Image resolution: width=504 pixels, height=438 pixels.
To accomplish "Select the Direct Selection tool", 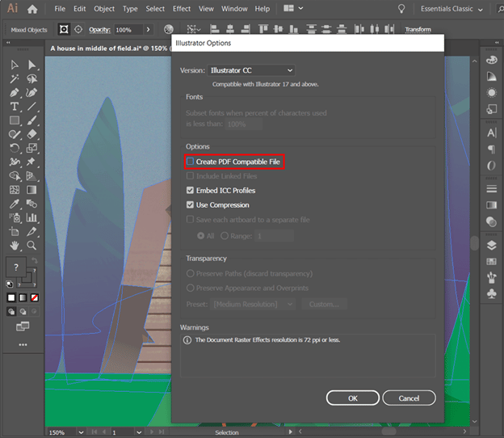I will [31, 65].
